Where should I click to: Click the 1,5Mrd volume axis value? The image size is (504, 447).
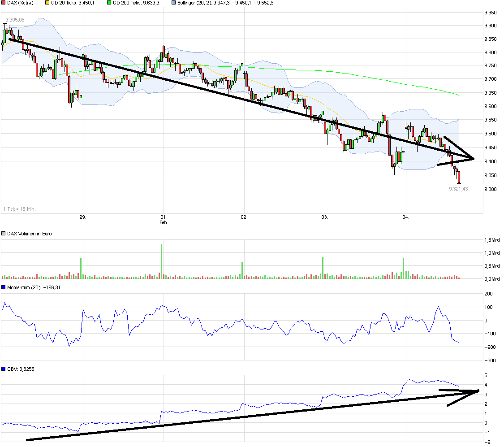tap(492, 240)
